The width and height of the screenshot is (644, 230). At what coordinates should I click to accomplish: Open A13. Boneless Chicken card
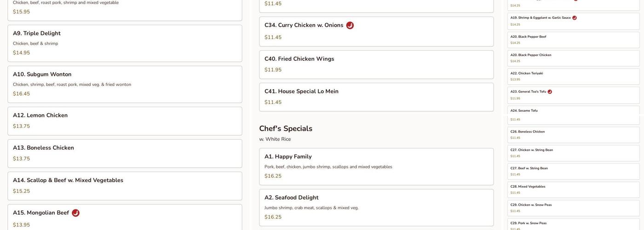pyautogui.click(x=125, y=154)
